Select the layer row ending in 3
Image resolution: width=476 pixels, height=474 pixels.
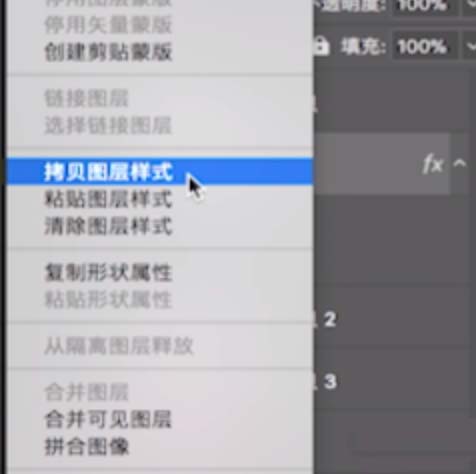coord(395,382)
